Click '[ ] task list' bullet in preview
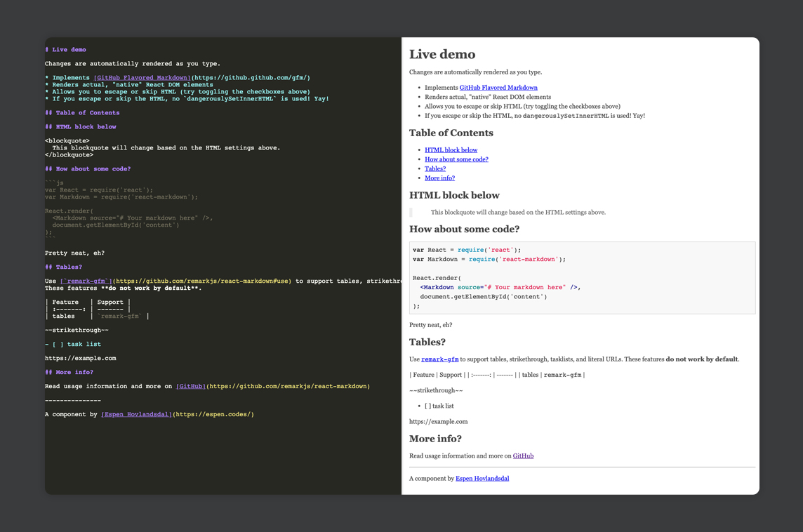 coord(439,406)
